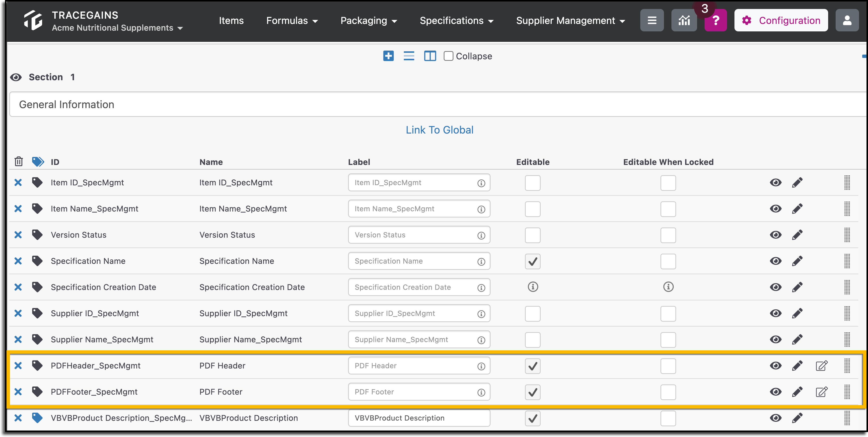The width and height of the screenshot is (868, 437).
Task: Expand the Packaging menu
Action: click(x=369, y=20)
